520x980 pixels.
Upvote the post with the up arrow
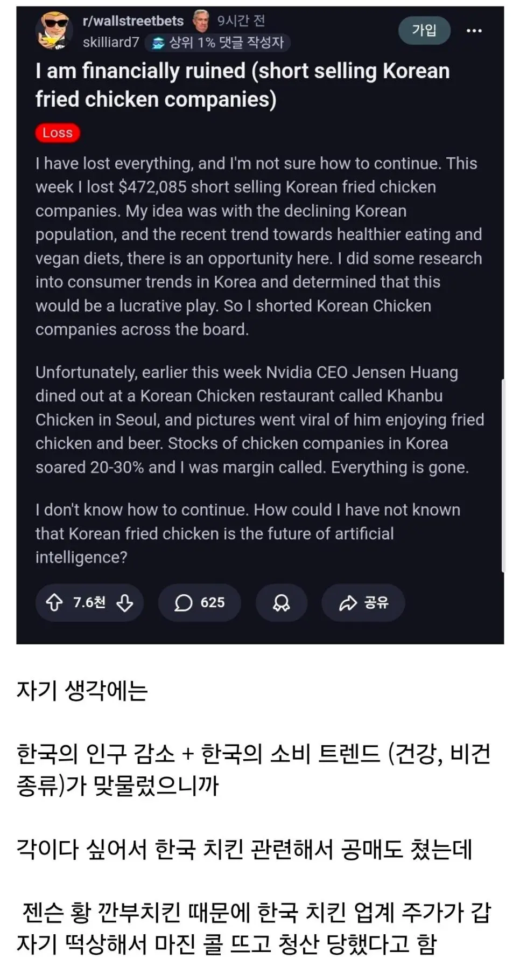coord(54,602)
